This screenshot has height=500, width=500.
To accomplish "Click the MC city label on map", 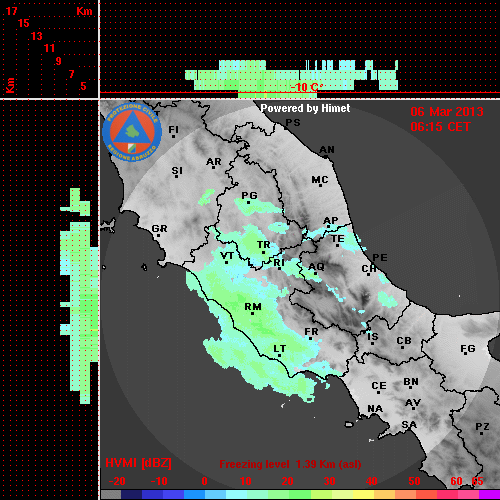I will pos(320,180).
